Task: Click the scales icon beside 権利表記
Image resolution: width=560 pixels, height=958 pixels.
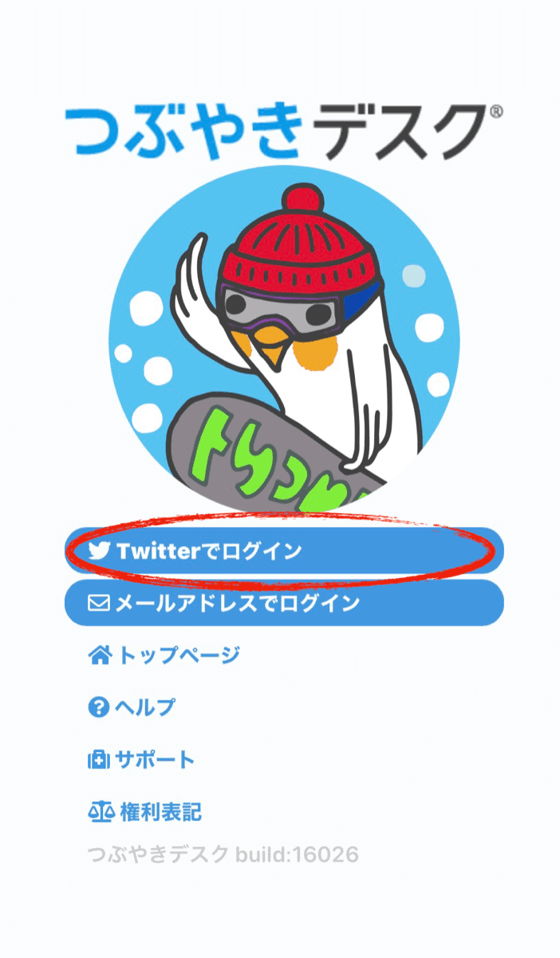Action: click(100, 813)
